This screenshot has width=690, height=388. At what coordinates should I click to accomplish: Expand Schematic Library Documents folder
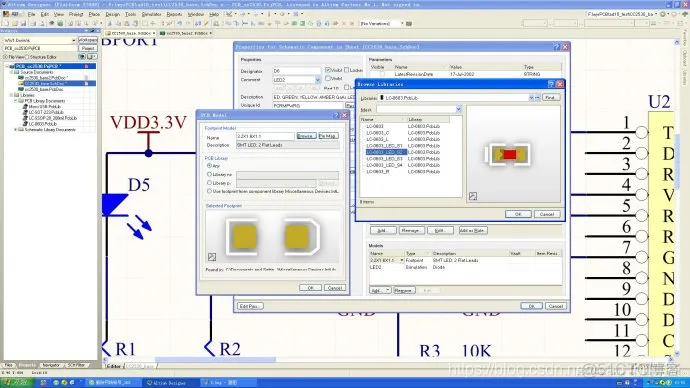16,130
